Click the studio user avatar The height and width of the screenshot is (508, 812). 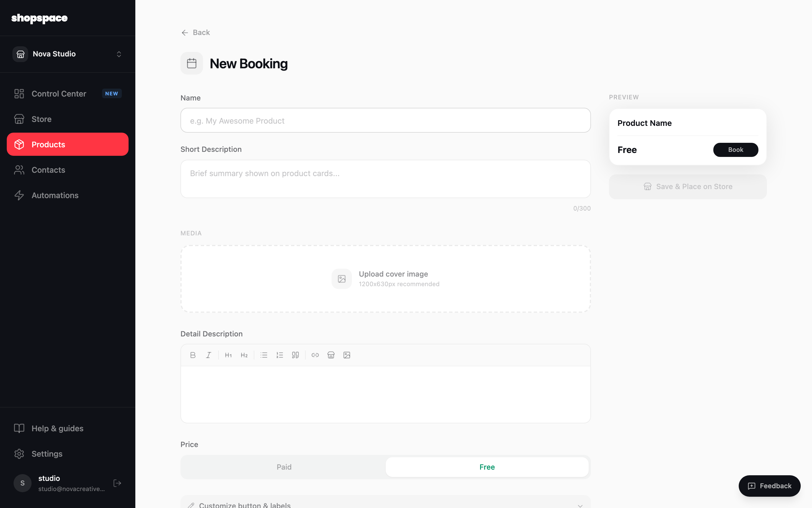tap(23, 483)
